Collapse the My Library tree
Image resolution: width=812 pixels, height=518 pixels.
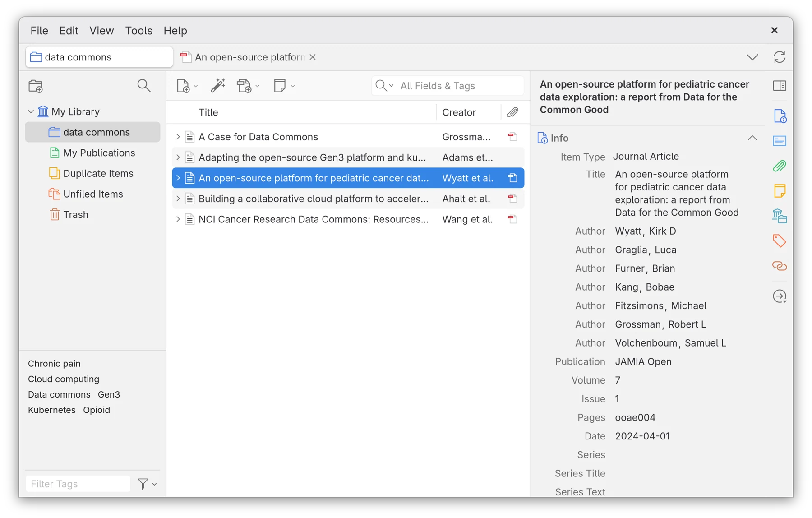point(31,111)
